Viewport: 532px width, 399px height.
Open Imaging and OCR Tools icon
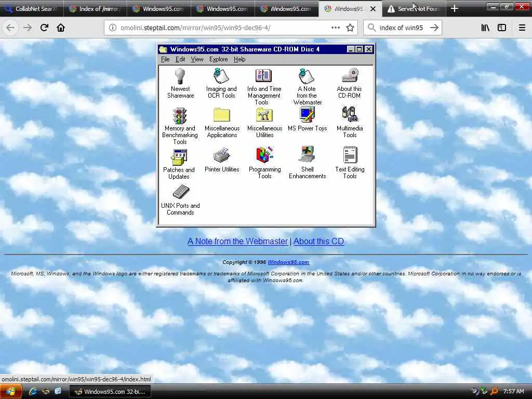pyautogui.click(x=221, y=76)
